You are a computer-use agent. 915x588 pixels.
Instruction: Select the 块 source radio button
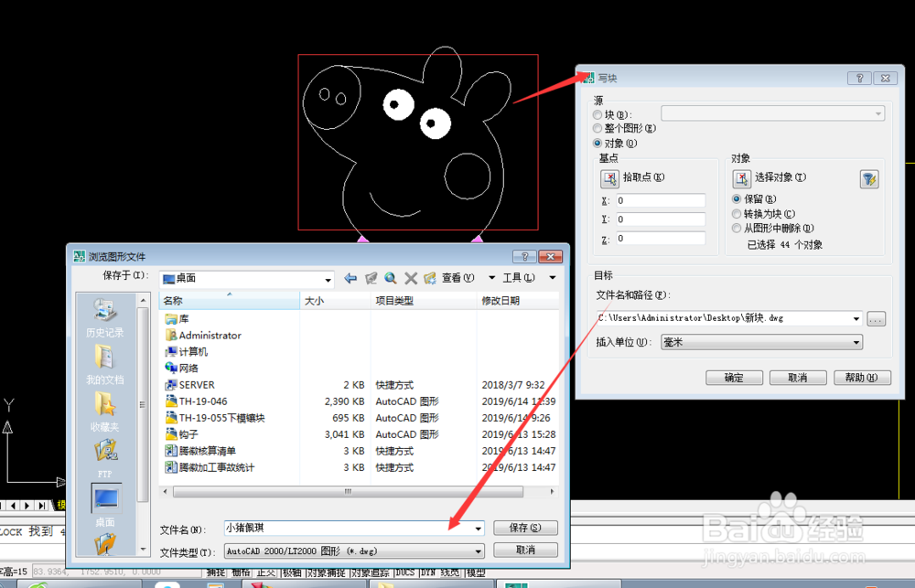597,115
